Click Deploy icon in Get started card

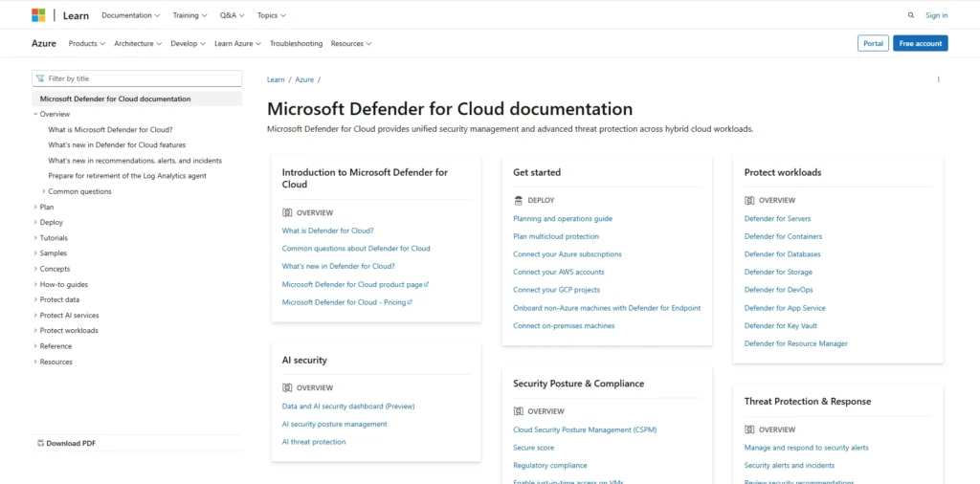pyautogui.click(x=518, y=201)
